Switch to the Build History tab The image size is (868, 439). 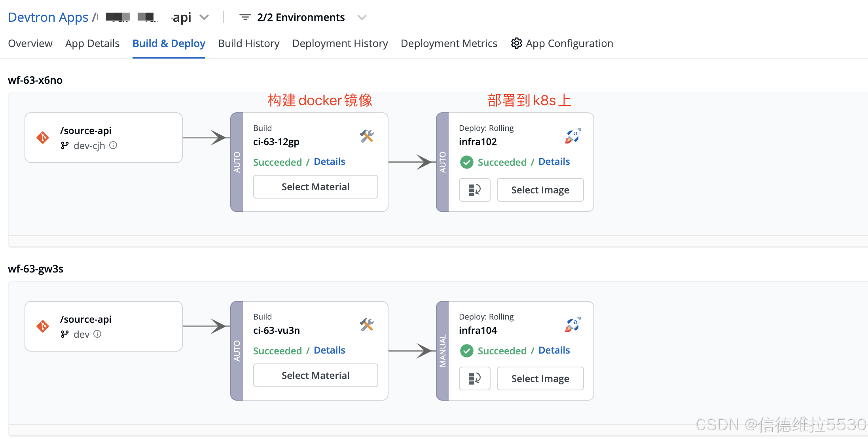pos(248,44)
